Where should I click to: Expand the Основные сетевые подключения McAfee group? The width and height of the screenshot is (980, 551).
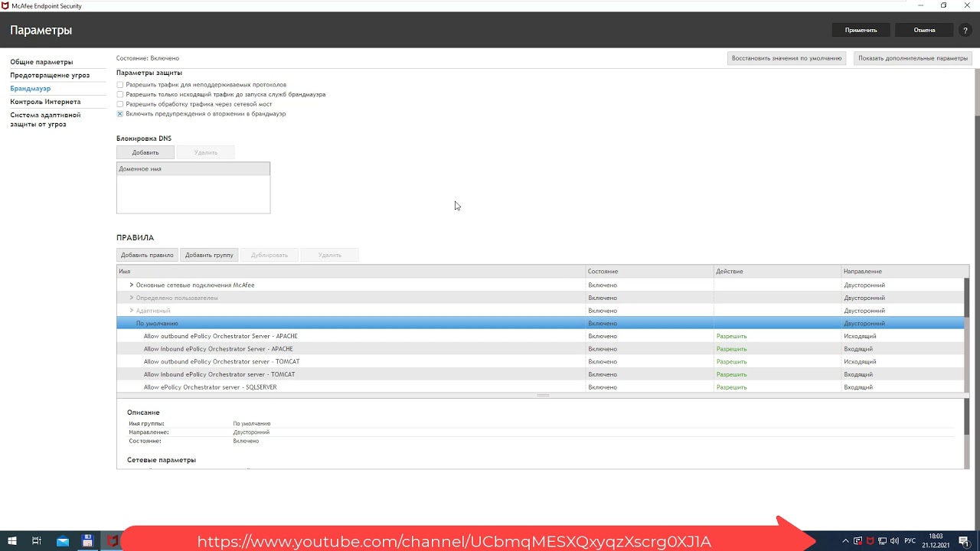132,285
